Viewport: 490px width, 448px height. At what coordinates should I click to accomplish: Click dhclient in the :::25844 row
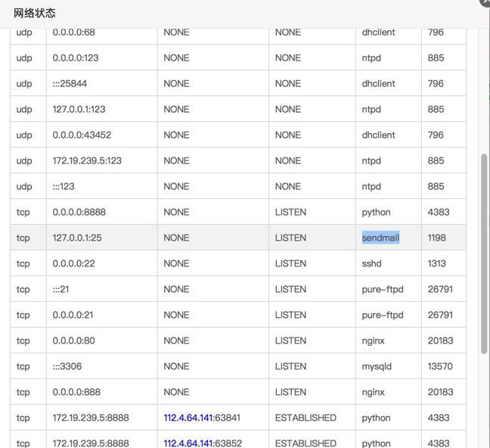(378, 83)
